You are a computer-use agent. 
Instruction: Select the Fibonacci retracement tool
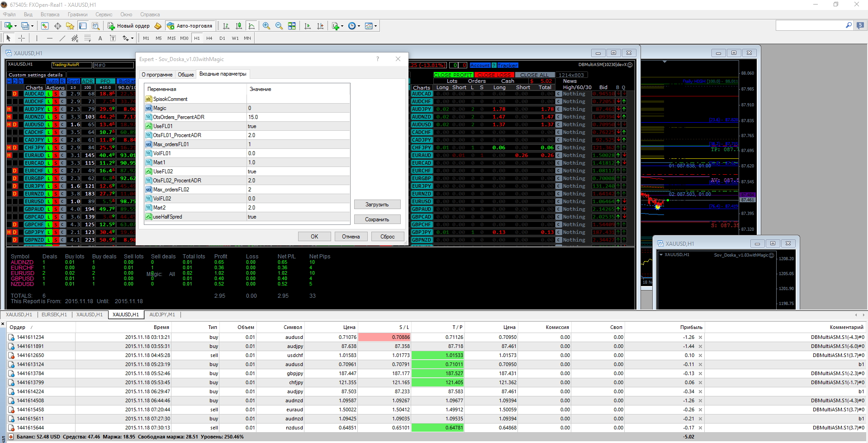tap(87, 38)
